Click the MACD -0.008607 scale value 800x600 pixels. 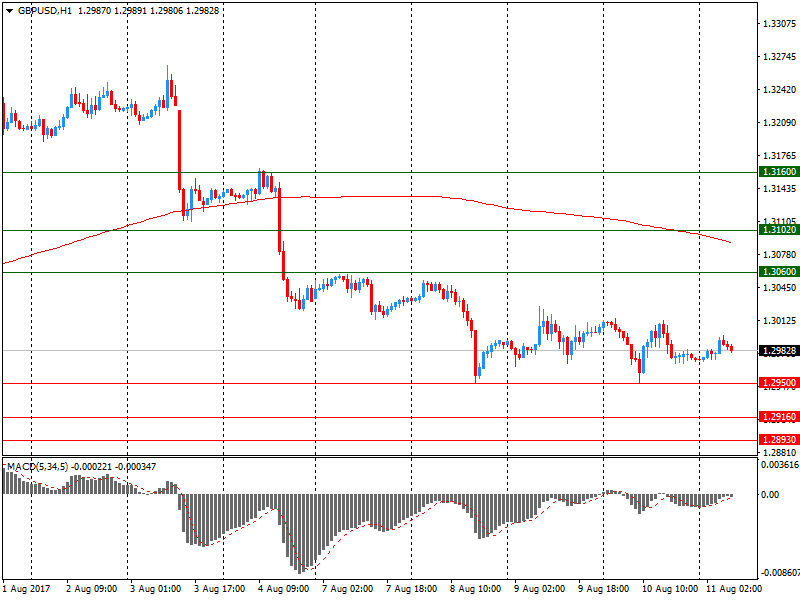[780, 572]
